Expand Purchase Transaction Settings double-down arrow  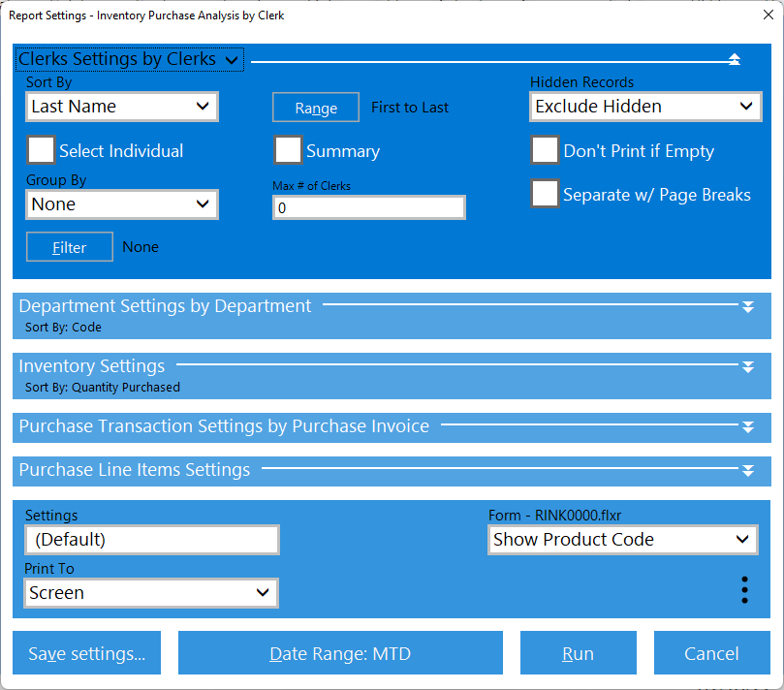point(747,427)
